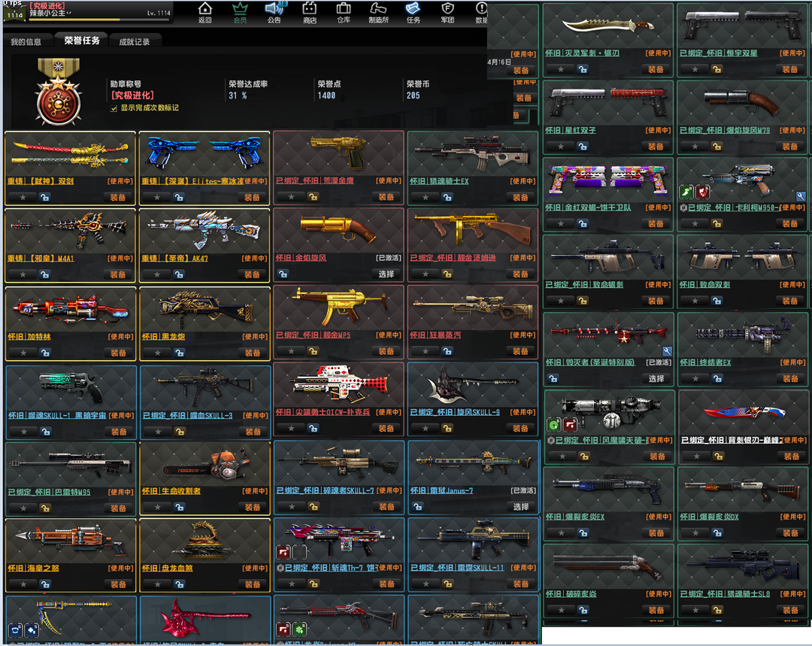Toggle lock icon on 灭灵军刺·锯刃
812x646 pixels.
point(582,69)
